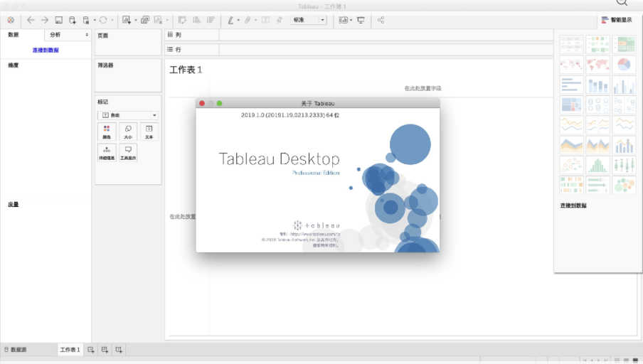Click the new dashboard icon at bottom
The image size is (643, 364).
(x=105, y=350)
